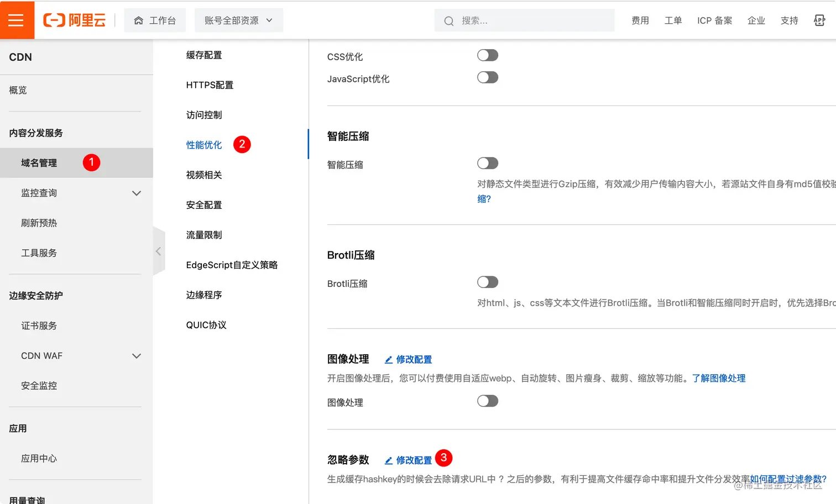Open the 如何配置过滤参数? link

[x=788, y=479]
